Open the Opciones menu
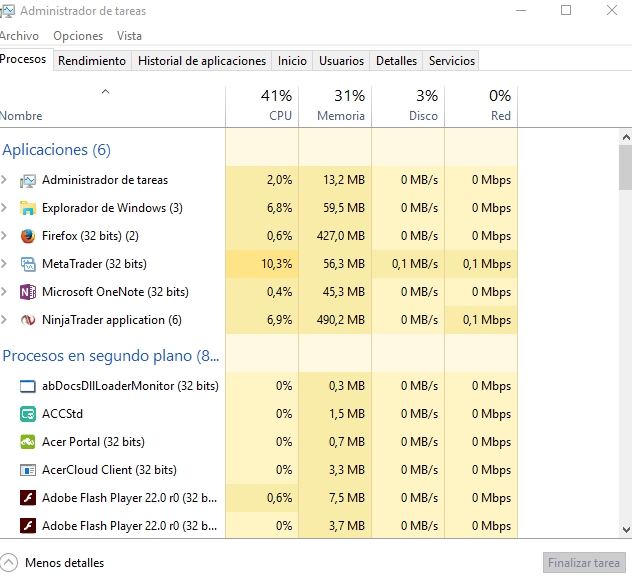 (x=78, y=36)
